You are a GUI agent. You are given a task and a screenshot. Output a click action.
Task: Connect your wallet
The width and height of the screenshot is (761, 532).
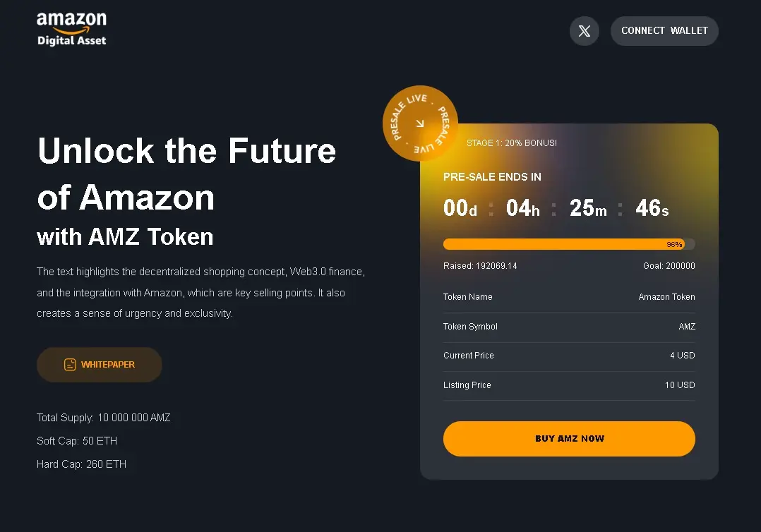(664, 31)
